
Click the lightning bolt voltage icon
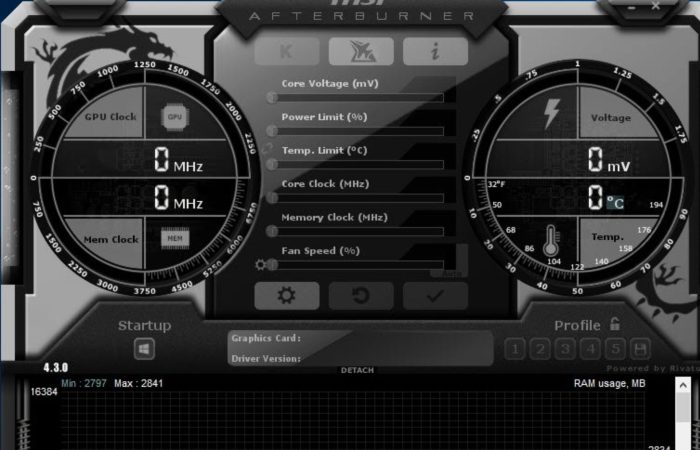(x=551, y=114)
